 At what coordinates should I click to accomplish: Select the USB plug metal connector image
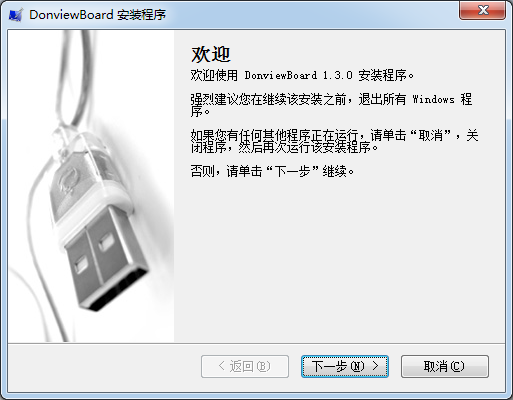click(x=105, y=260)
